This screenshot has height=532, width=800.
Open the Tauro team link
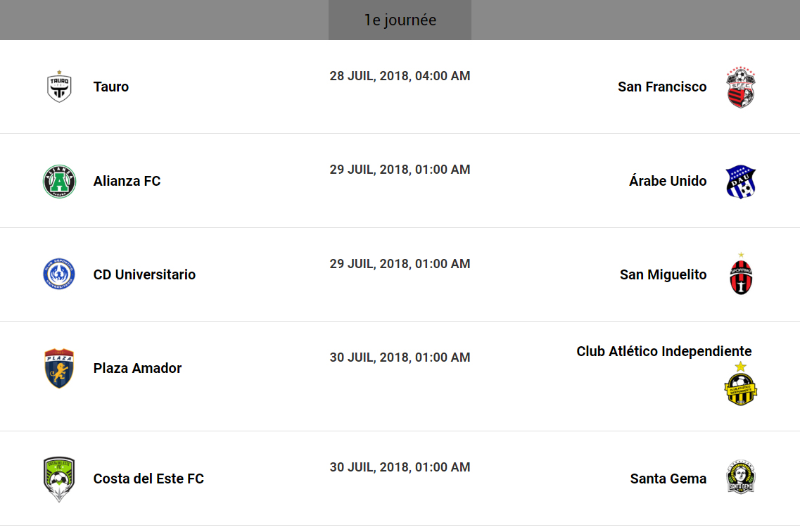click(111, 87)
